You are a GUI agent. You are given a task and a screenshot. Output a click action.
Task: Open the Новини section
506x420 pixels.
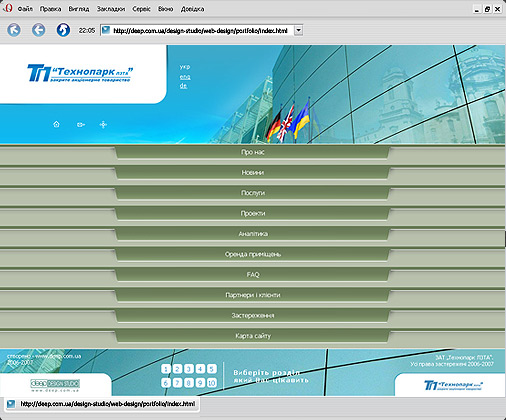point(253,173)
